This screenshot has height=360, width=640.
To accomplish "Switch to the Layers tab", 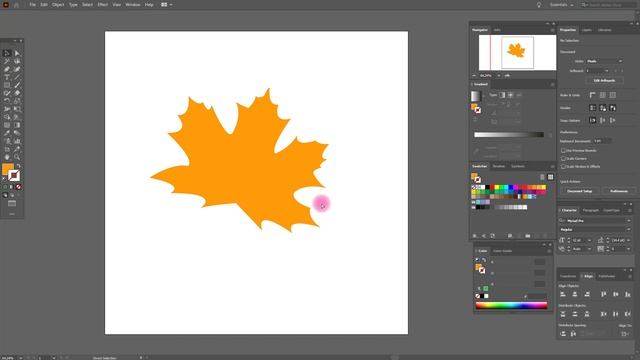I will 587,30.
